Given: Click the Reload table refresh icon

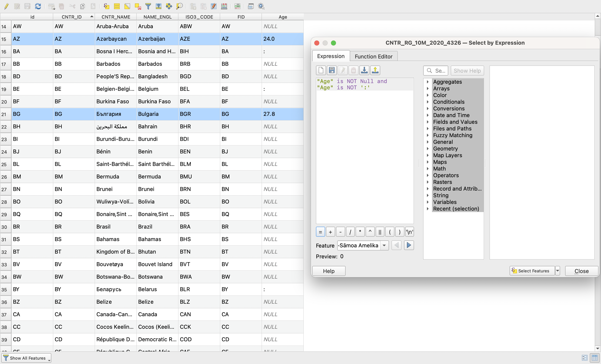Looking at the screenshot, I should point(38,6).
